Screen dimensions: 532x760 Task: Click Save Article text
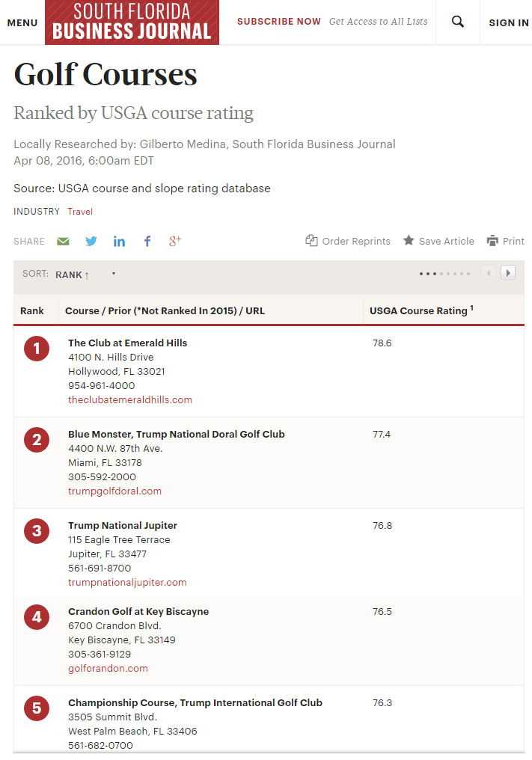446,241
